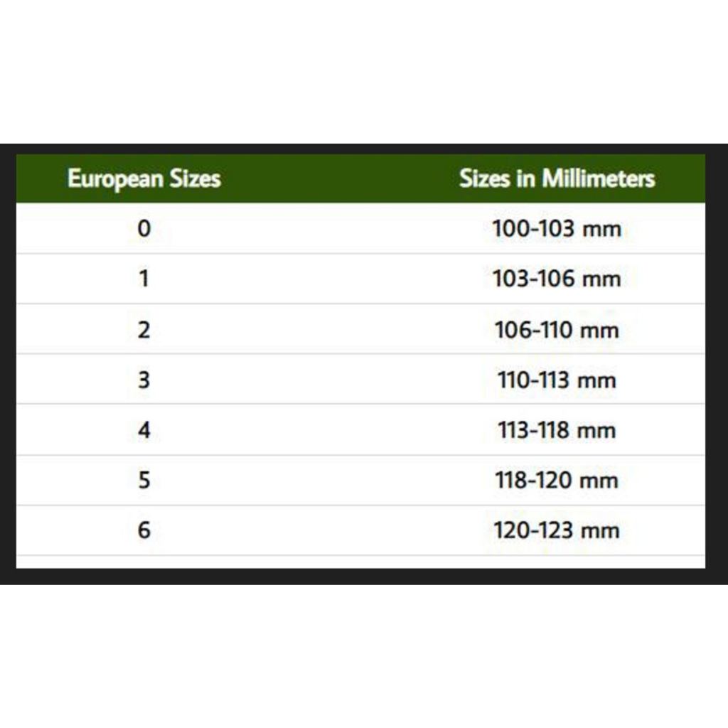This screenshot has width=728, height=728.
Task: Click the Sizes in Millimeters column header
Action: coord(557,178)
